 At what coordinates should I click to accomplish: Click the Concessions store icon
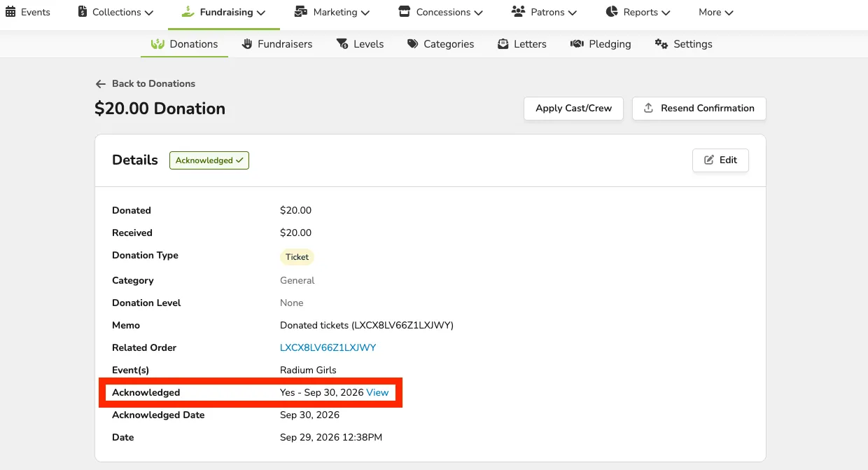404,12
